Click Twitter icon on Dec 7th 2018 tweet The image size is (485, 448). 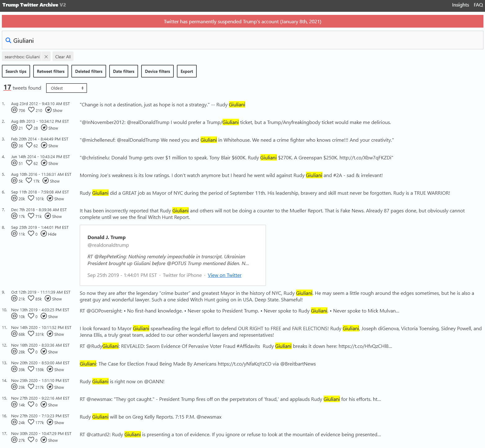click(48, 216)
